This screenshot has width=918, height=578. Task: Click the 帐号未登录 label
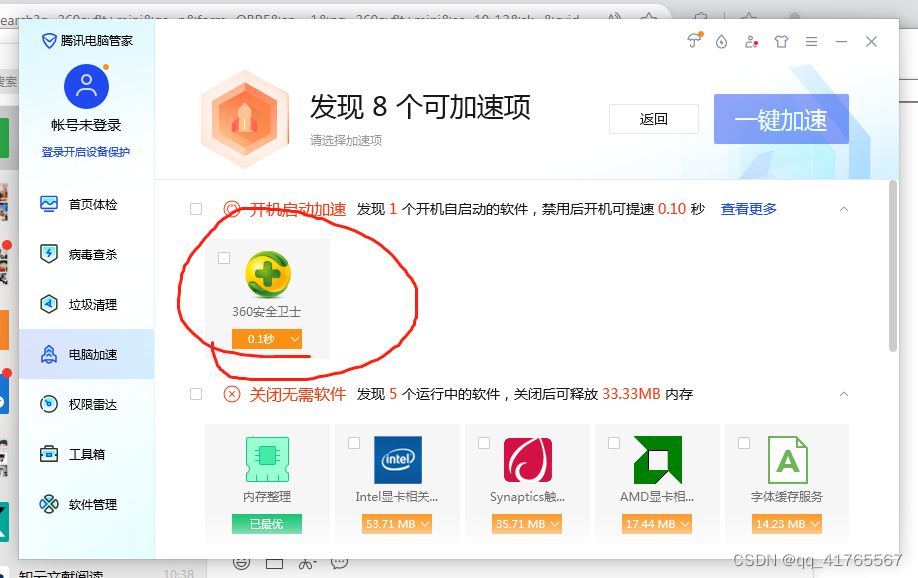point(86,125)
